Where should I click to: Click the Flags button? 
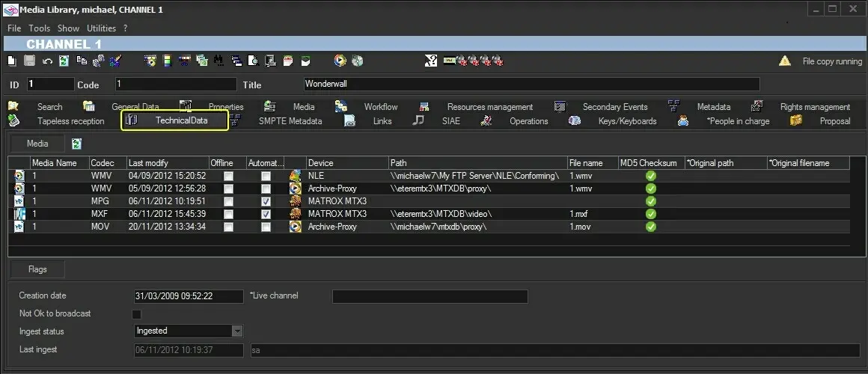pyautogui.click(x=37, y=269)
